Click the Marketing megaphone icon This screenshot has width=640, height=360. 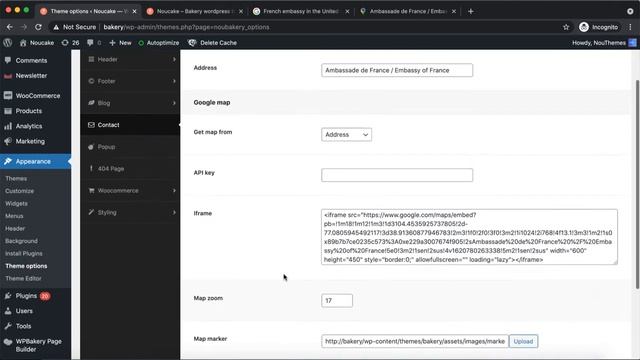pyautogui.click(x=8, y=141)
